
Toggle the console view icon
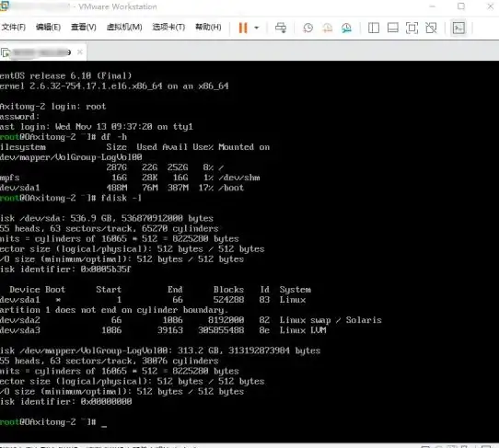[458, 28]
